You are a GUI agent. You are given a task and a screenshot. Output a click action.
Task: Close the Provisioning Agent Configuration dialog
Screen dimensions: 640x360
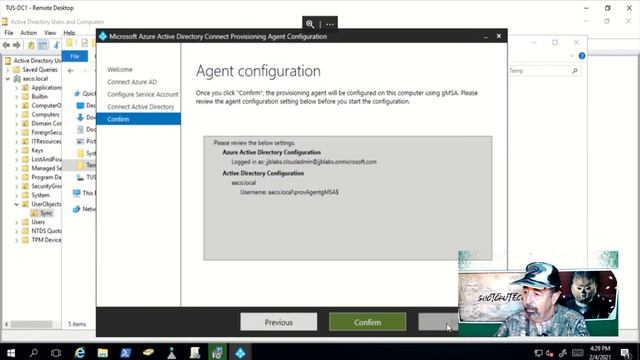[x=499, y=36]
